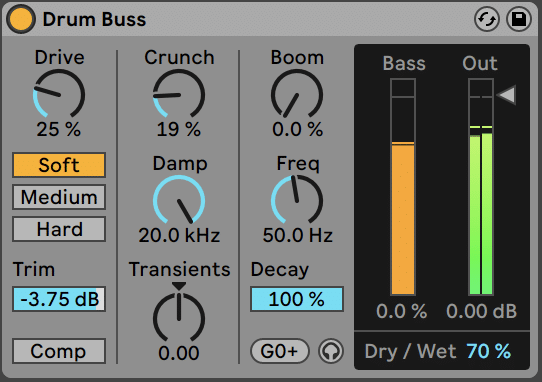Enable the Comp compressor button
Image resolution: width=542 pixels, height=382 pixels.
tap(59, 351)
